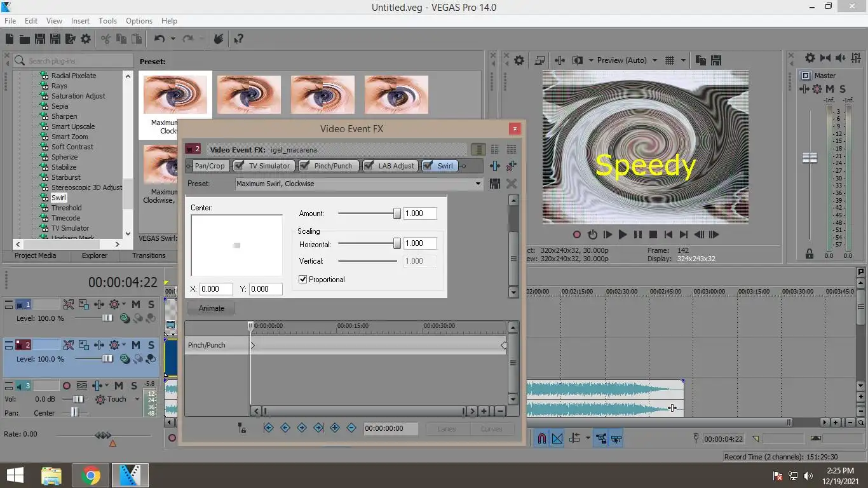Screen dimensions: 868x488
Task: Click Plug-In Chain button in Video Event FX
Action: 495,166
